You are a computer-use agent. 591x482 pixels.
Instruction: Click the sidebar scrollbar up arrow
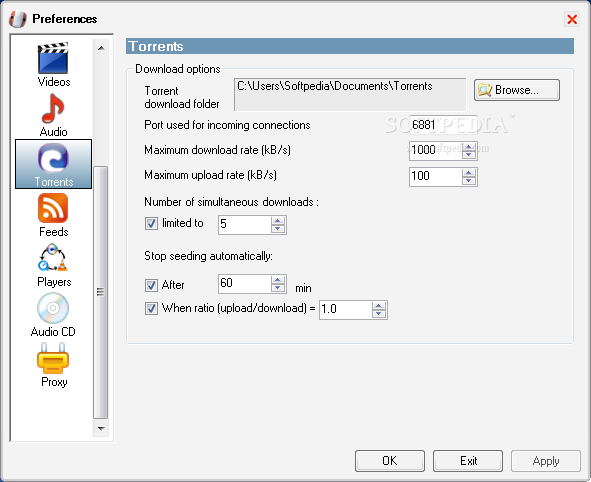coord(101,48)
